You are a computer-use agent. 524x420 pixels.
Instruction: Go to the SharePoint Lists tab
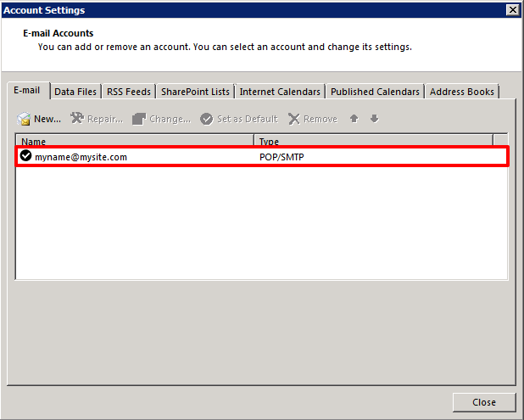[x=195, y=92]
